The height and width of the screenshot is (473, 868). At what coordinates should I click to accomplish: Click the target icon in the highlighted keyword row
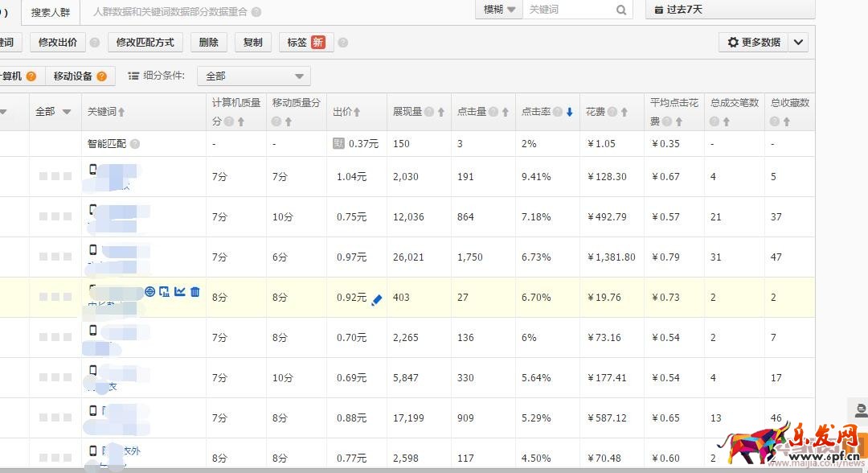[150, 291]
